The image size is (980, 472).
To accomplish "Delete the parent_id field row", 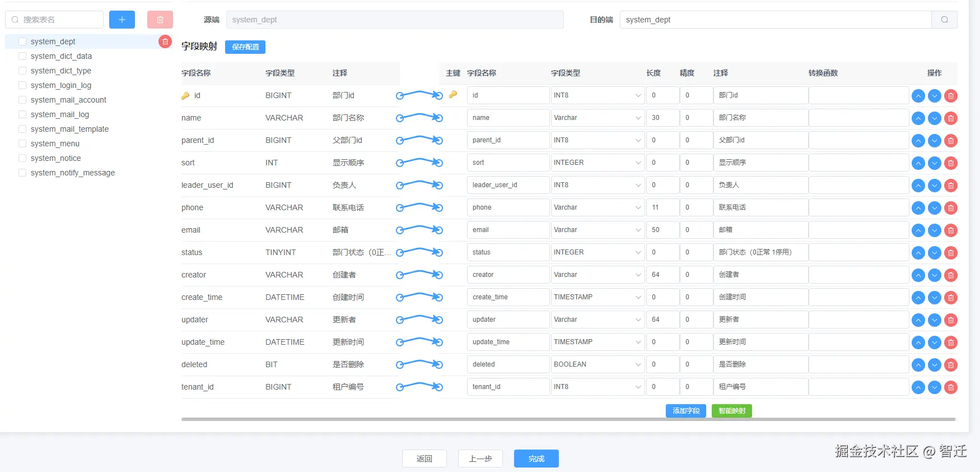I will [x=951, y=141].
